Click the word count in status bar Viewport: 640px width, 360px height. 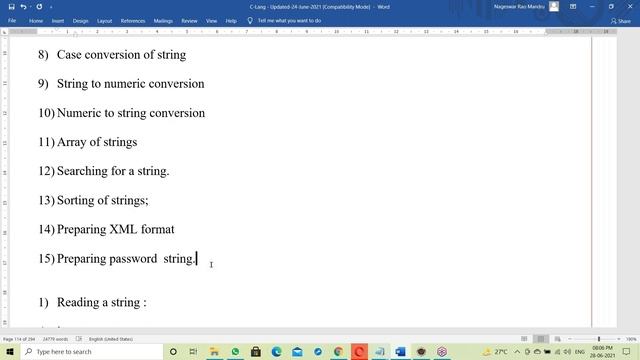[56, 339]
